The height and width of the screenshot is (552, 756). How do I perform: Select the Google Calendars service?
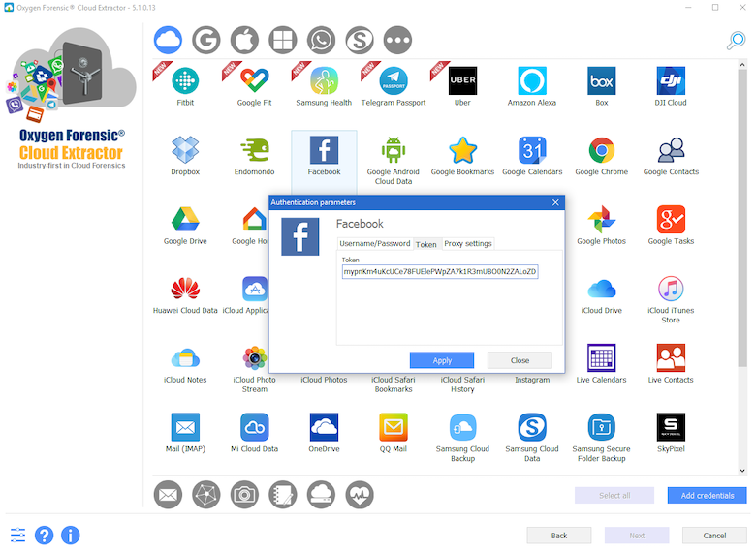(x=532, y=150)
